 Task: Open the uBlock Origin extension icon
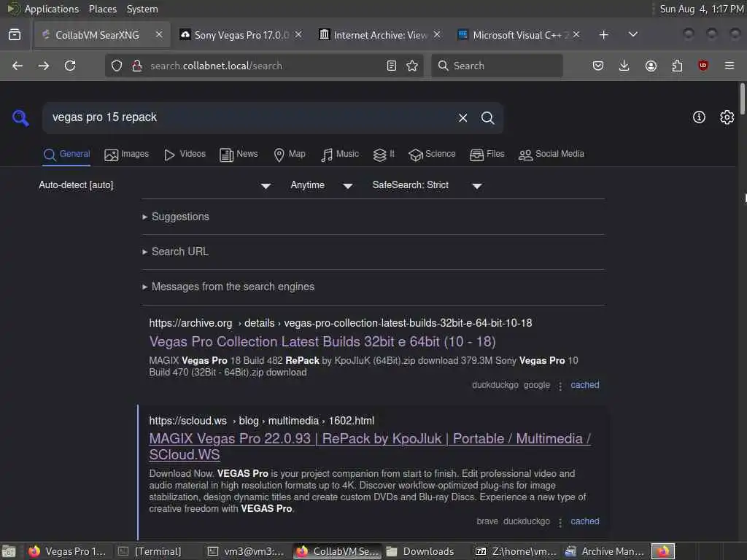point(703,66)
